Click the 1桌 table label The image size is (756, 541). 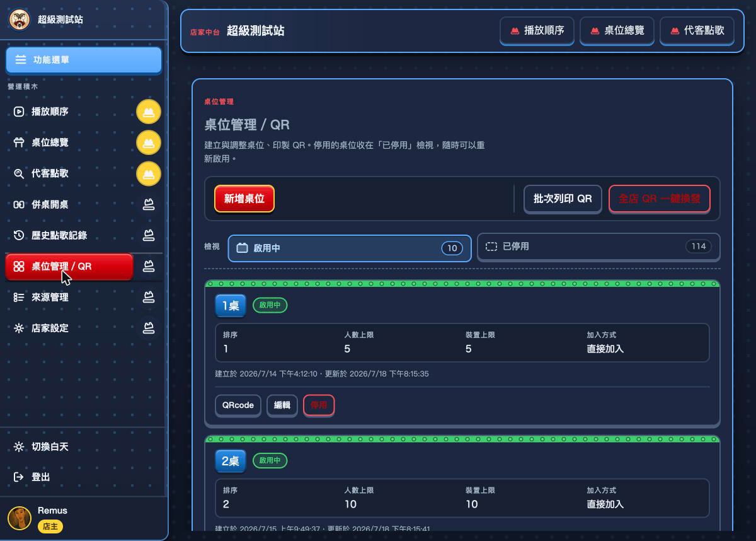pyautogui.click(x=230, y=306)
